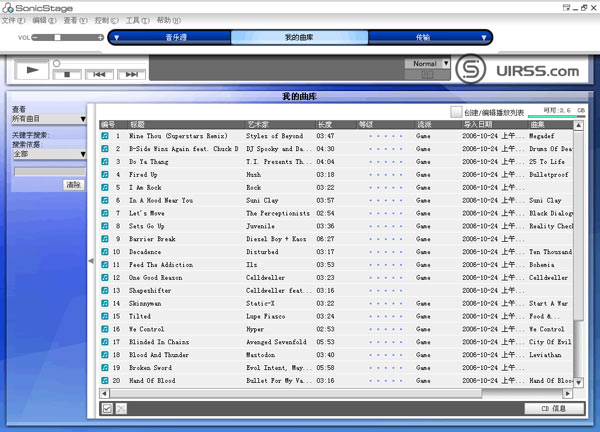The height and width of the screenshot is (432, 600).
Task: Click the vertical scrollbar up arrow
Action: pyautogui.click(x=579, y=125)
